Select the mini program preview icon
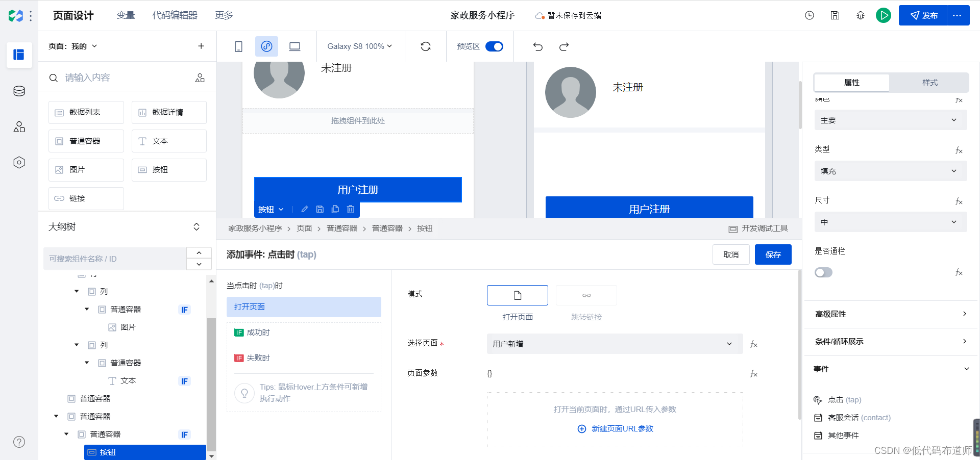Screen dimensions: 980x460 coord(266,46)
